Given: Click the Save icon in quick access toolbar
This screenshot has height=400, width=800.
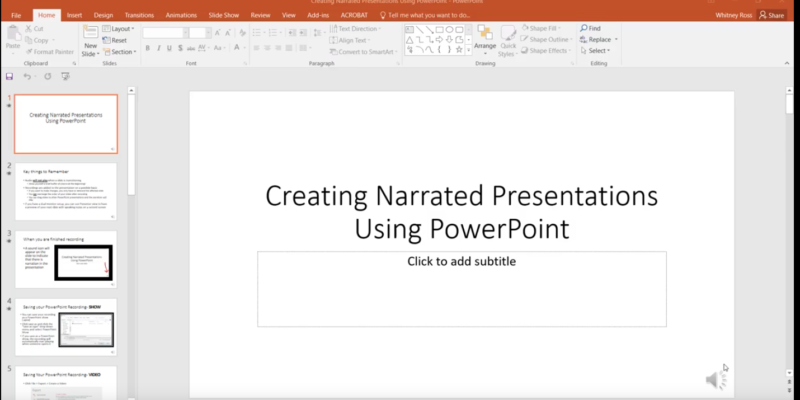Looking at the screenshot, I should (x=10, y=76).
